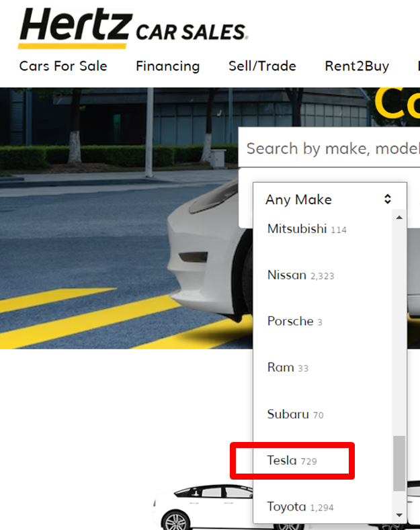Viewport: 420px width, 530px height.
Task: Click the Hertz Car Sales logo
Action: [133, 28]
